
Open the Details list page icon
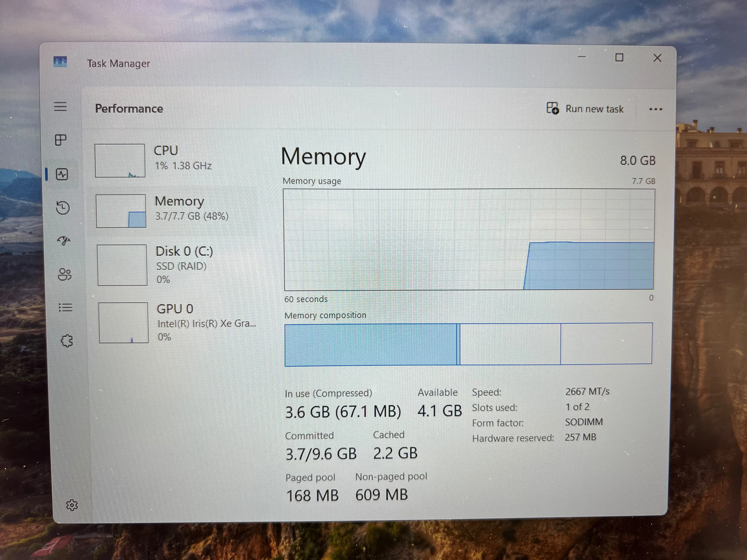coord(66,307)
